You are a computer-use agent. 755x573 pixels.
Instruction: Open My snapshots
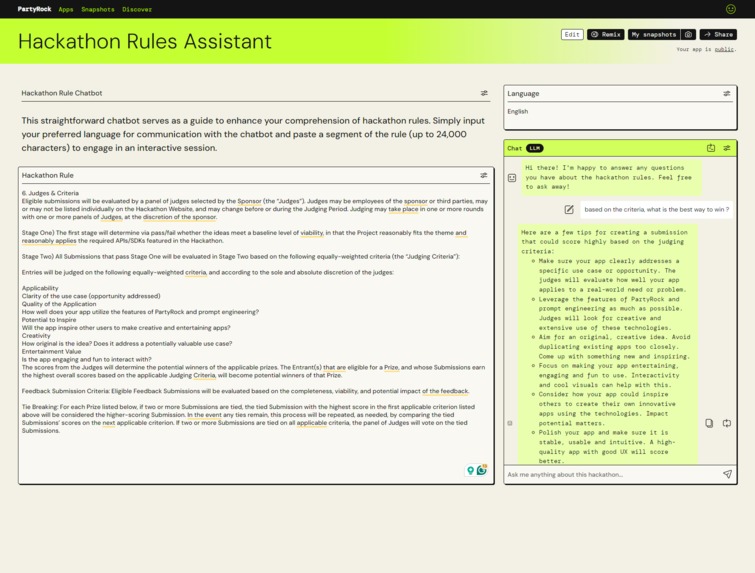coord(654,35)
